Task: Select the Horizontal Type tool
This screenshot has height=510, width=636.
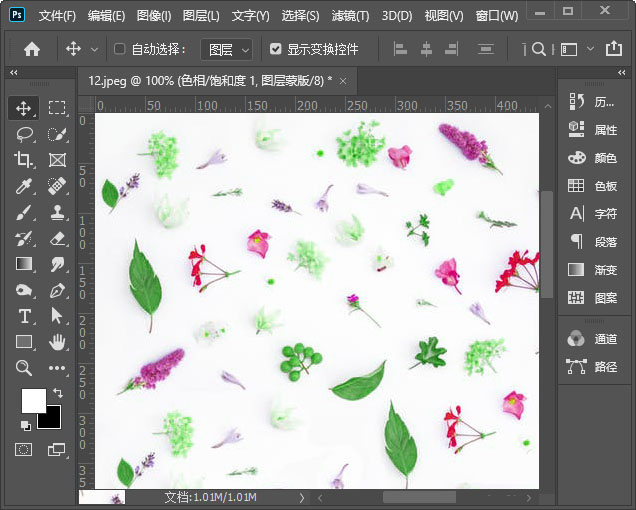Action: tap(24, 316)
